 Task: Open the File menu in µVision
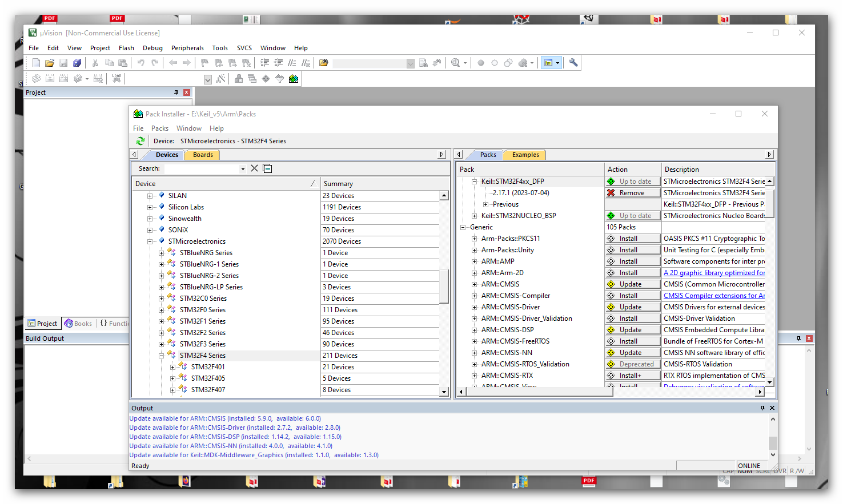[x=34, y=48]
